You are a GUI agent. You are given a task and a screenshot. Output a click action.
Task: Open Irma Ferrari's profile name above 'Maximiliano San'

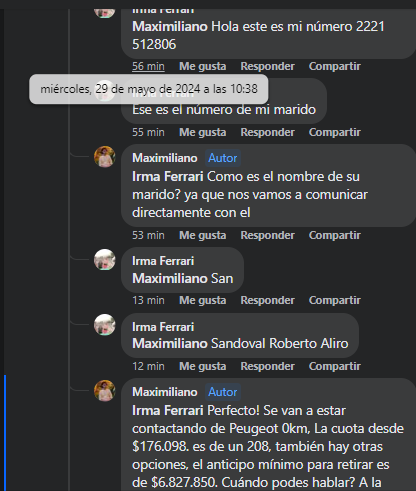[163, 261]
